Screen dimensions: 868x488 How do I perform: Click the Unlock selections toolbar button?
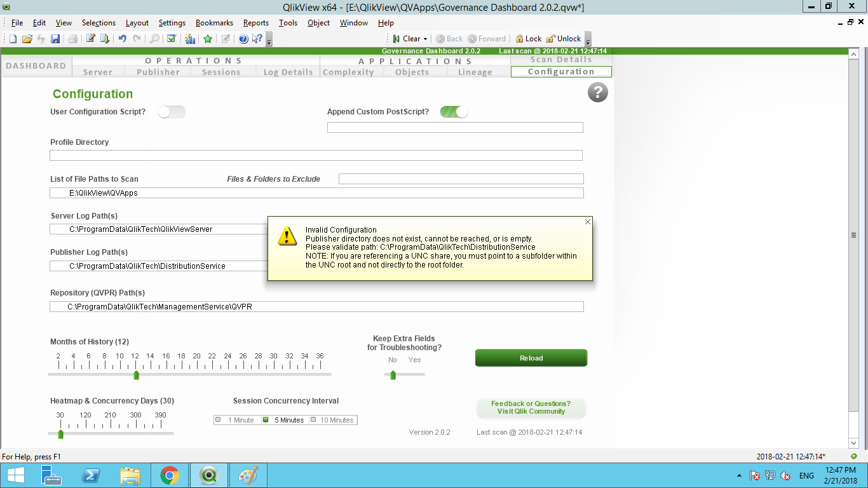(564, 39)
